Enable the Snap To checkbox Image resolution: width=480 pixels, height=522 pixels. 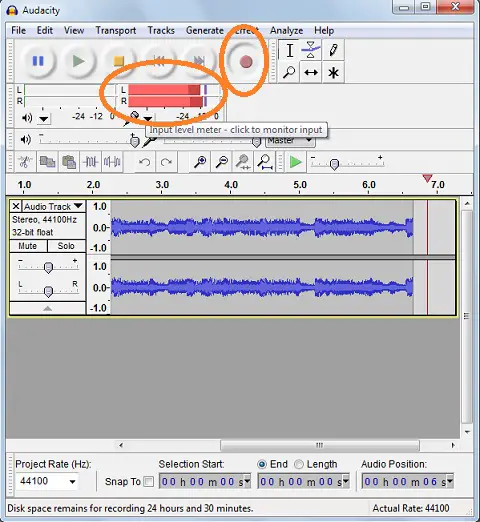pyautogui.click(x=149, y=481)
